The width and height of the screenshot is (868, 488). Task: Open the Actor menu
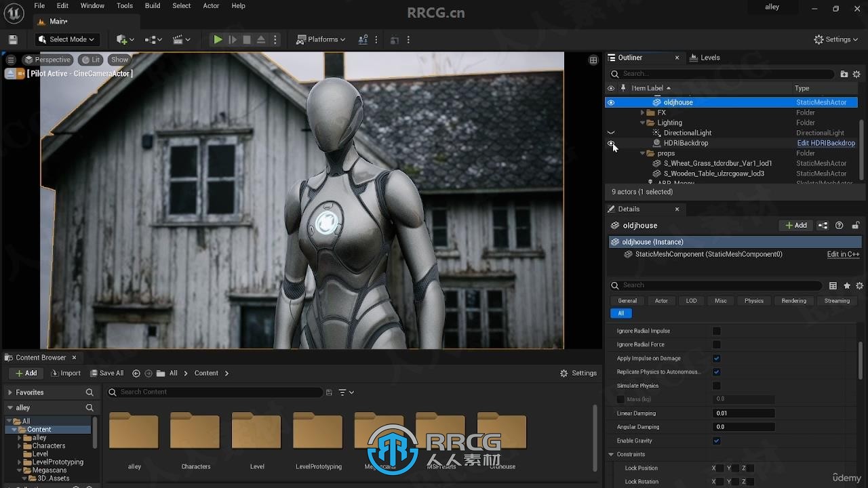point(211,6)
